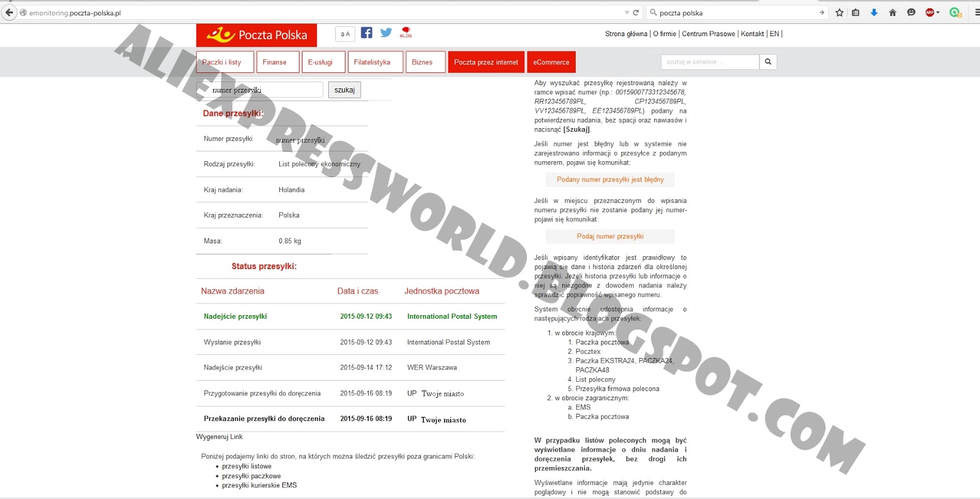This screenshot has height=499, width=980.
Task: Click the green extension icon with badge
Action: (955, 12)
